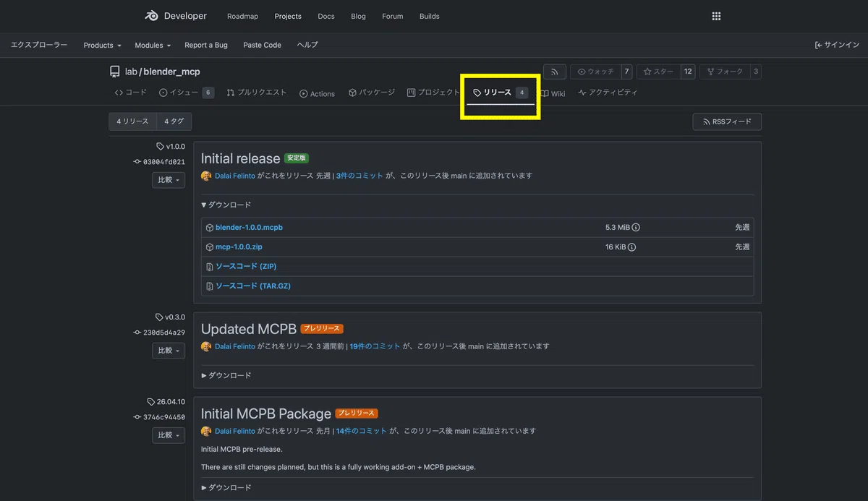This screenshot has width=868, height=501.
Task: Open the Initial MCPB Package title
Action: [266, 414]
